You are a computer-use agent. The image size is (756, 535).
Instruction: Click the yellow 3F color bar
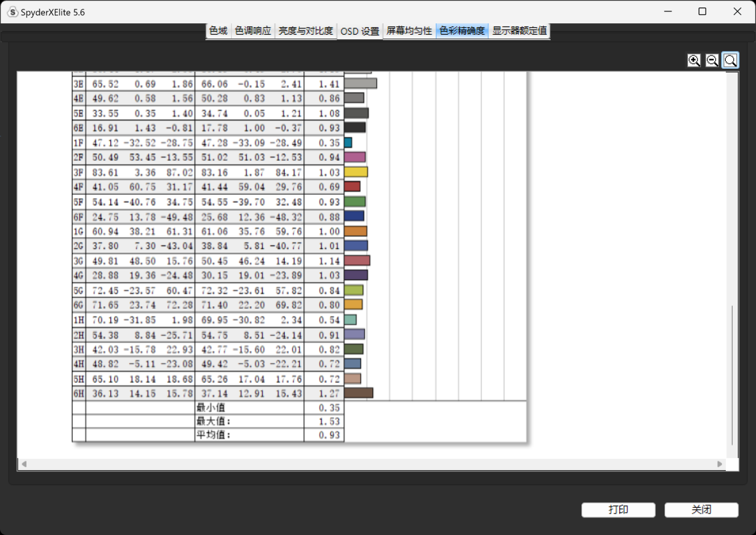[x=356, y=172]
